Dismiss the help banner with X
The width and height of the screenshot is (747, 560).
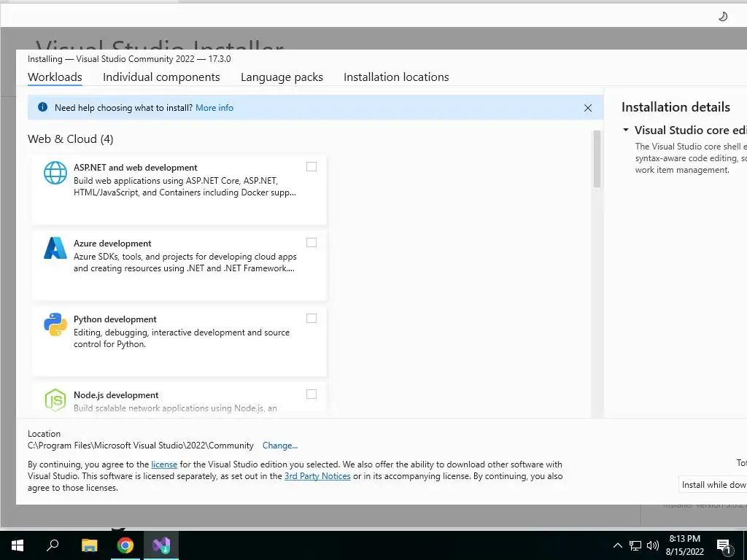[588, 108]
